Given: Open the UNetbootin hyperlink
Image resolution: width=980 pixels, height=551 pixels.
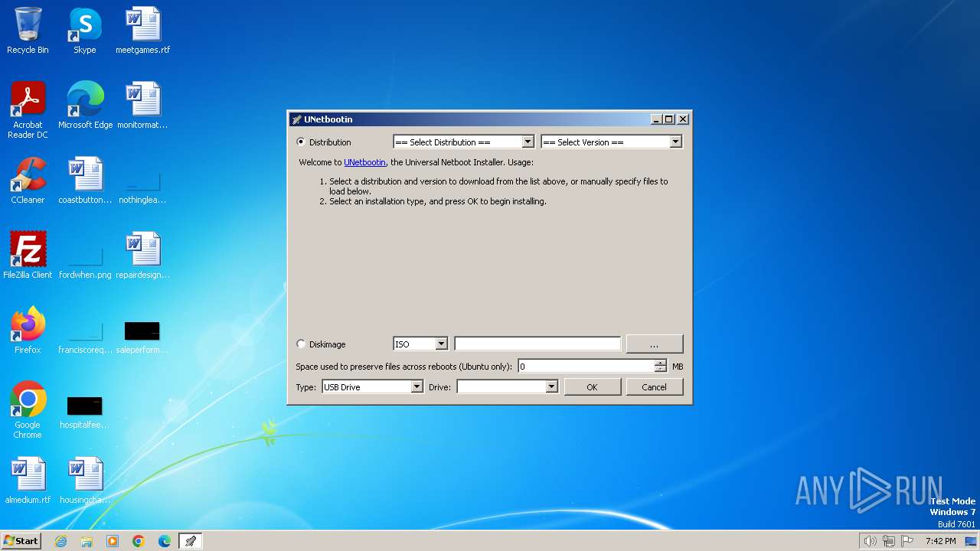Looking at the screenshot, I should coord(364,162).
